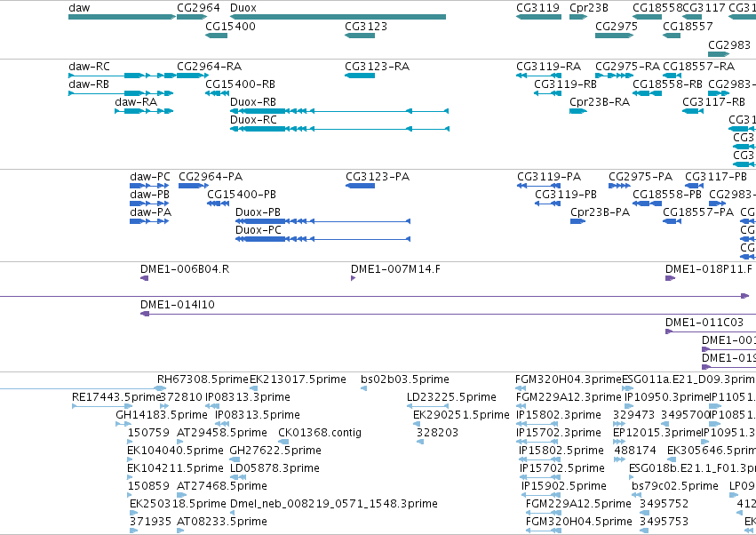Select the daw-RB transcript

click(121, 93)
